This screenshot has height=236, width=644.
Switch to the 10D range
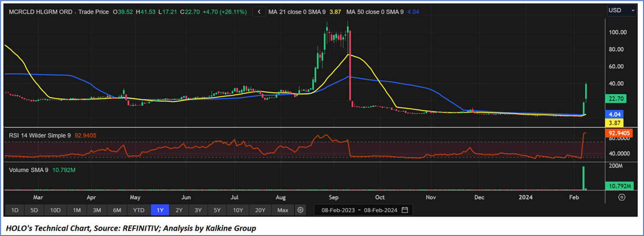coord(55,210)
